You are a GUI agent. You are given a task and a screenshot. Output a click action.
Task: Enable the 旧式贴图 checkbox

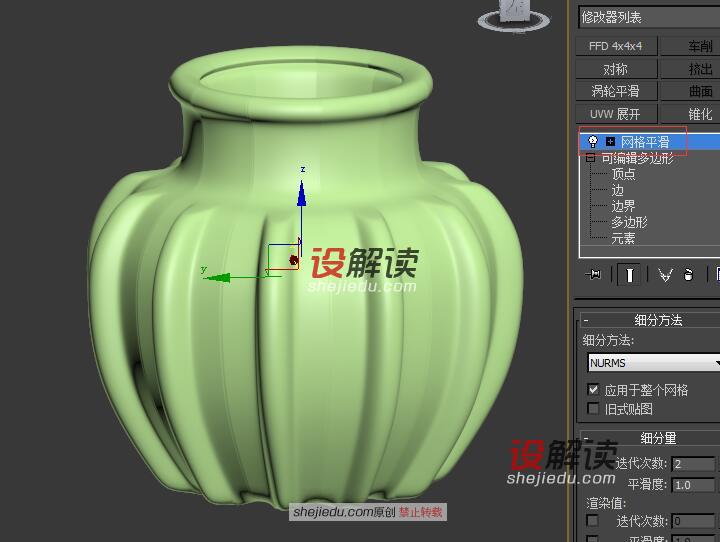[x=593, y=408]
